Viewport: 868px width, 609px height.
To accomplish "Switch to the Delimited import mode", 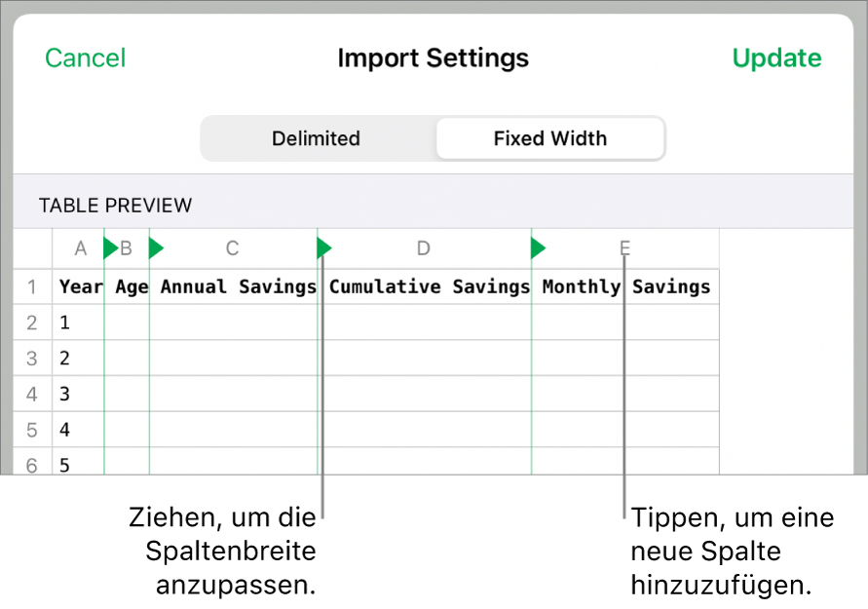I will coord(316,138).
